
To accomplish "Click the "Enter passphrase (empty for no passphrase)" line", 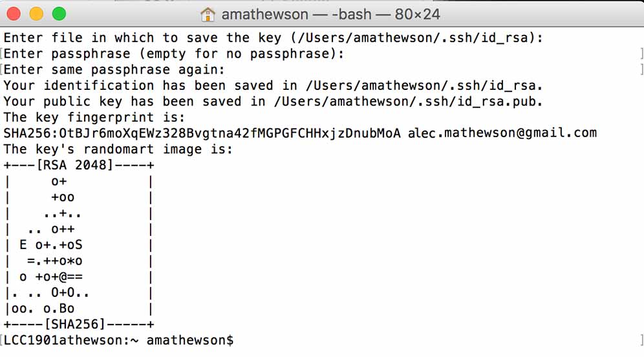I will 174,54.
